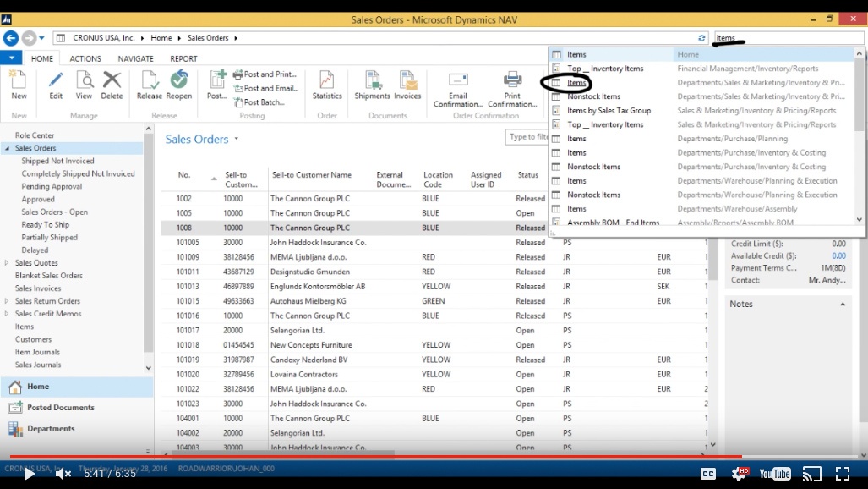
Task: Refresh the page with the refresh icon
Action: (701, 38)
